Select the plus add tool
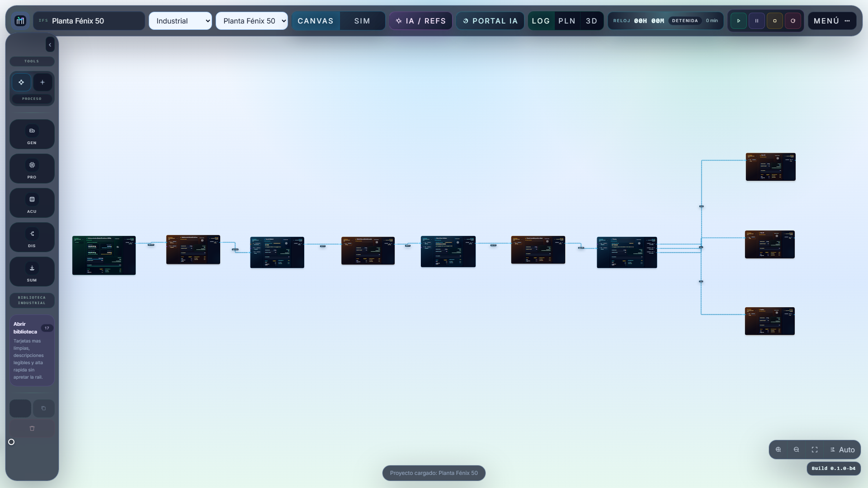 (x=42, y=82)
